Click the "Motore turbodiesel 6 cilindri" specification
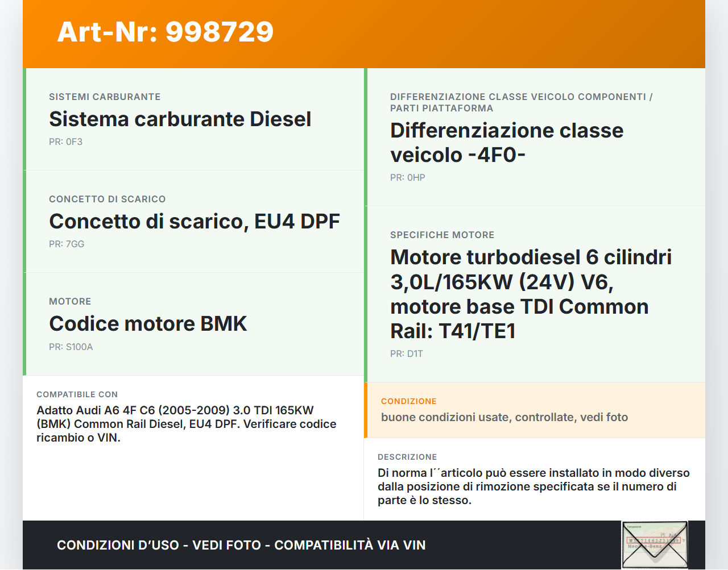 (531, 294)
